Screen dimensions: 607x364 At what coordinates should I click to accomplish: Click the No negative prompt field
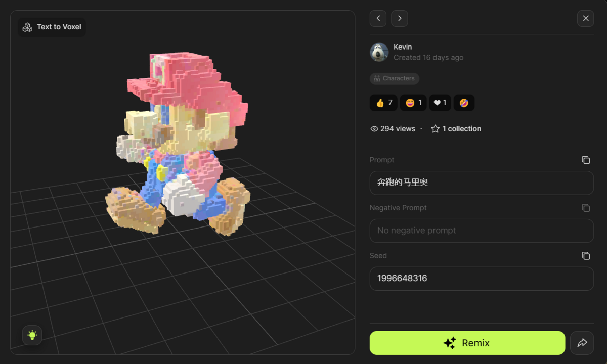tap(482, 231)
